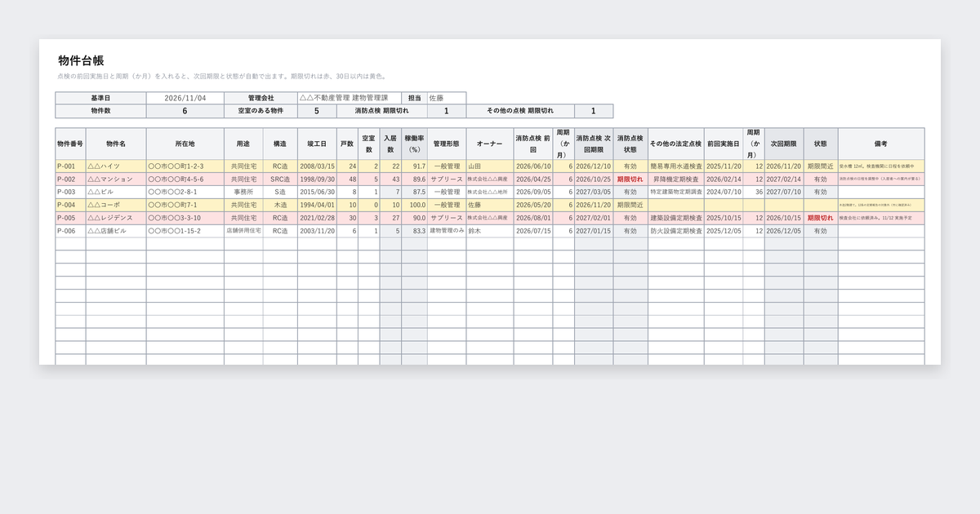Viewport: 980px width, 514px height.
Task: Click the 簡易専用水道検査 inspection cell
Action: tap(675, 166)
